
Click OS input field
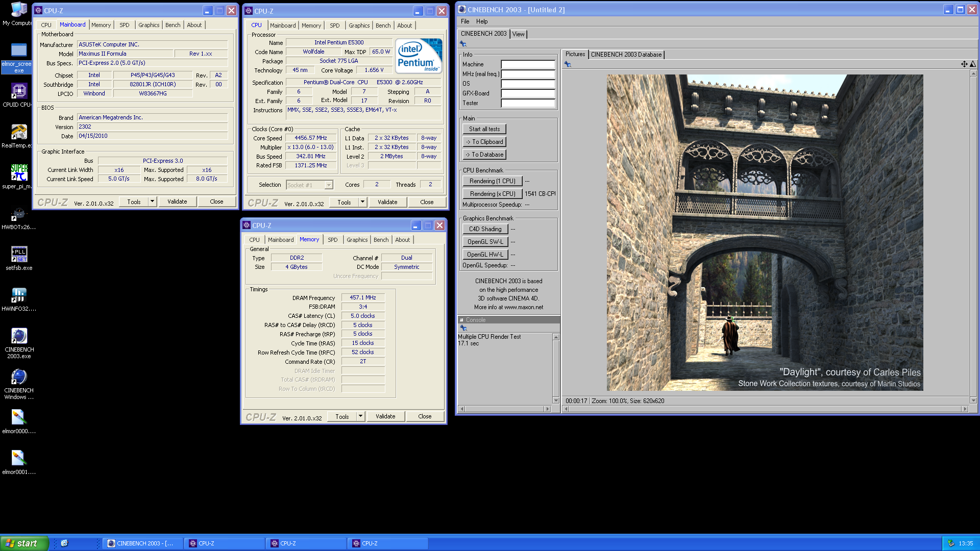pos(528,84)
